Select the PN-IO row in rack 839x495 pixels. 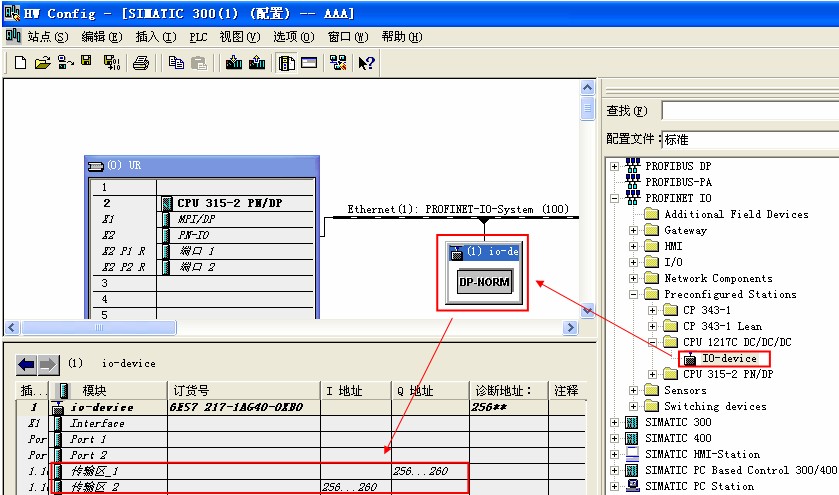pos(202,235)
